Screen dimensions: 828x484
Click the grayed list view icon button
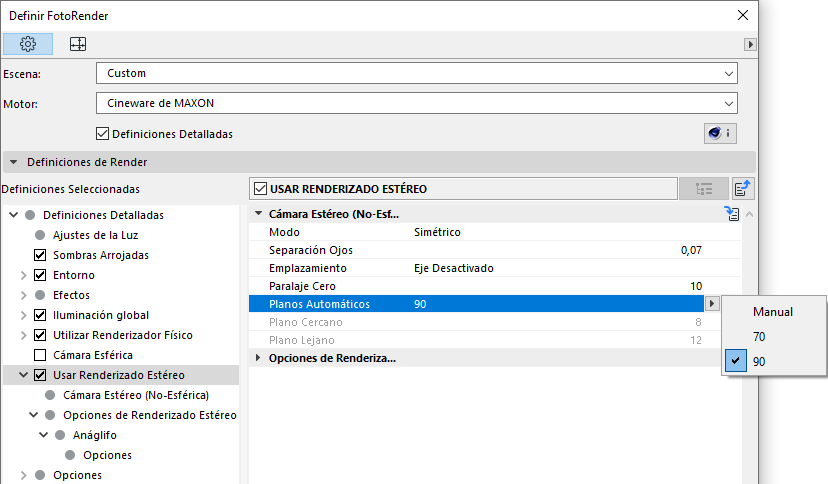pos(704,189)
